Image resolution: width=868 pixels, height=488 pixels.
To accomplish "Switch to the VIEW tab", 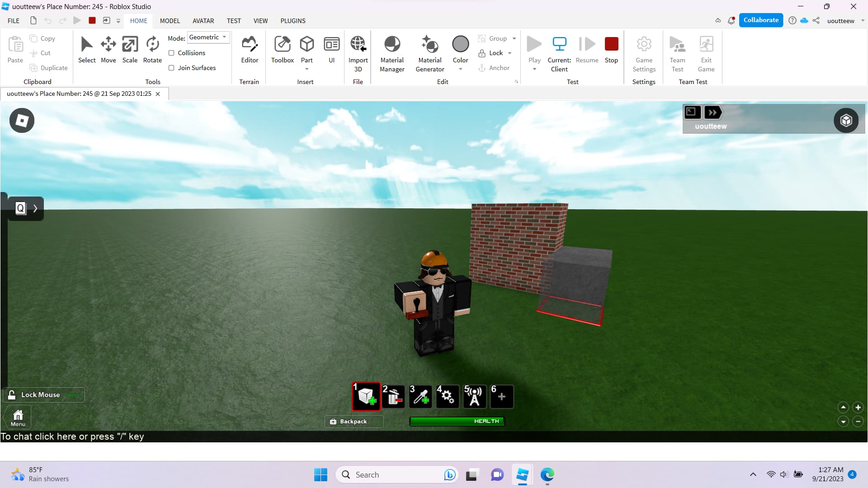I will point(260,21).
